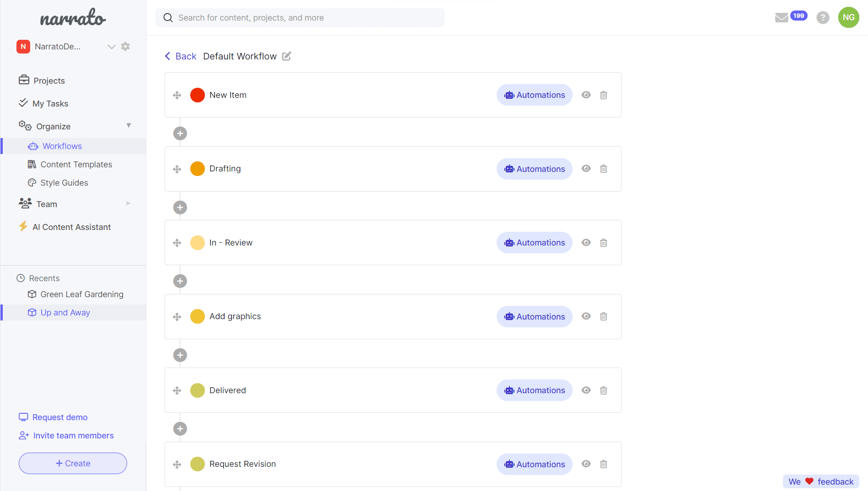Click the Narrato logo

tap(73, 18)
